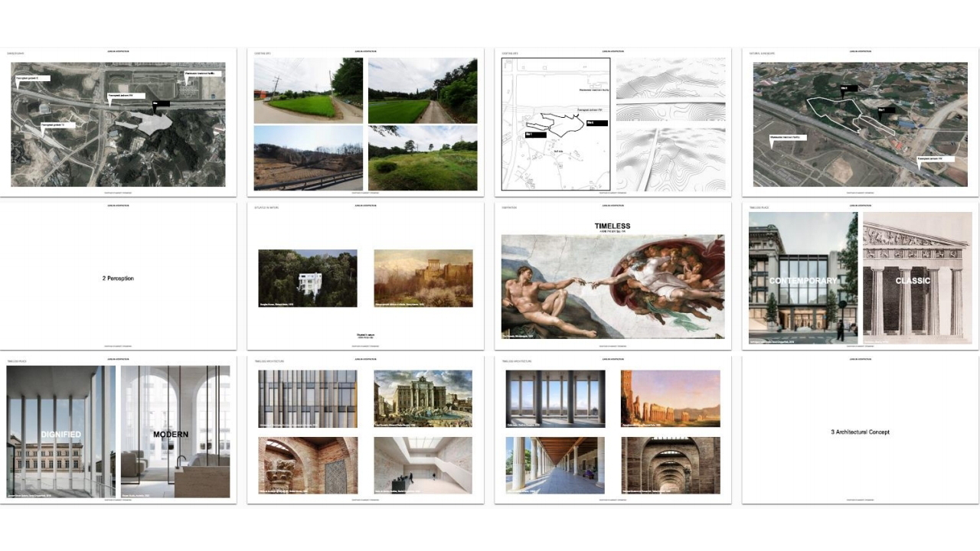Click the white gallery interior with staircase image
This screenshot has height=551, width=980.
(423, 465)
